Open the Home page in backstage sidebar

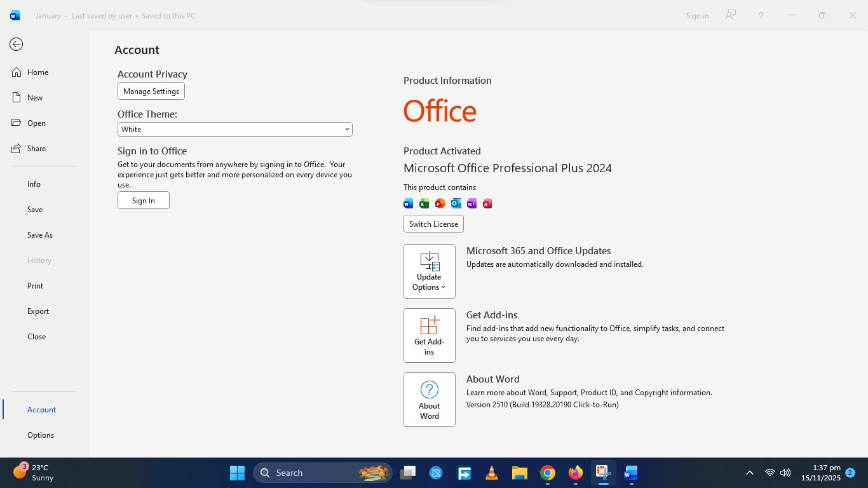pyautogui.click(x=37, y=72)
